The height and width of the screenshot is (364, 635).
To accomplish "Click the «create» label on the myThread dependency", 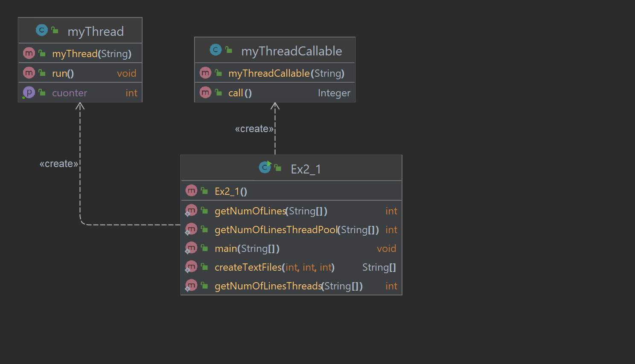I will point(59,163).
